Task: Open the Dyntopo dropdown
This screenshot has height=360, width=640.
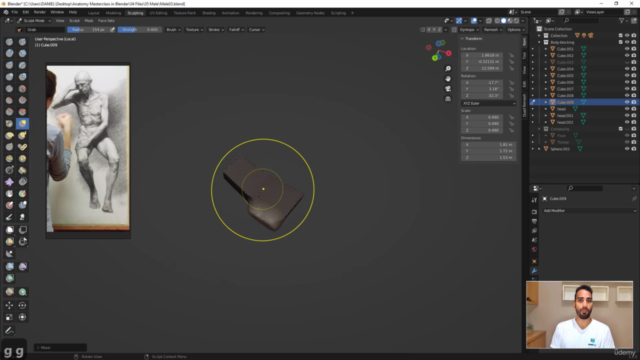Action: coord(469,30)
